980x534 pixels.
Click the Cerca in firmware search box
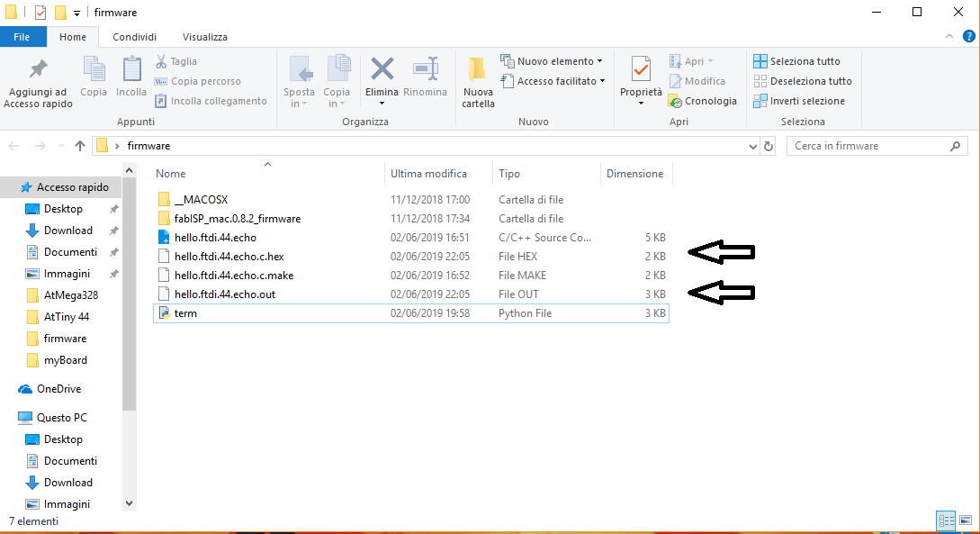coord(877,146)
